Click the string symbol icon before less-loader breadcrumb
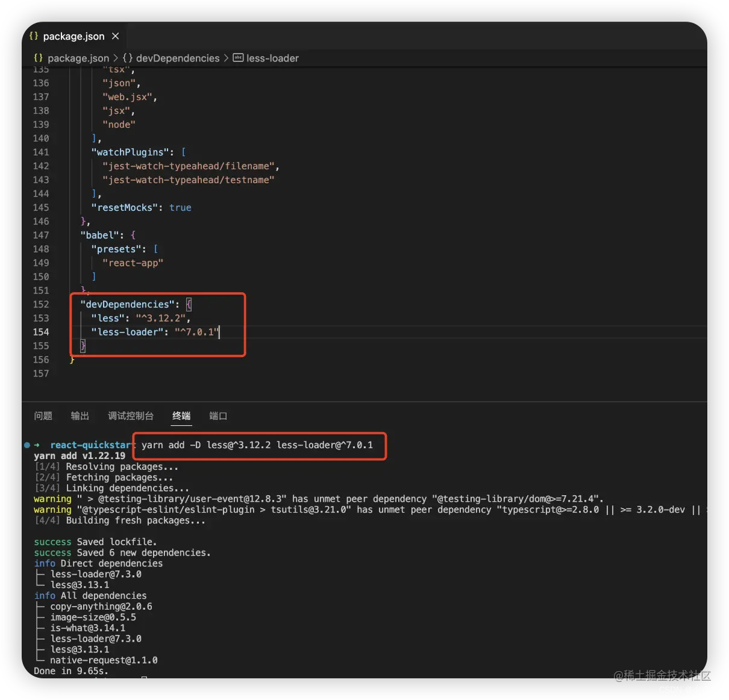 coord(238,58)
